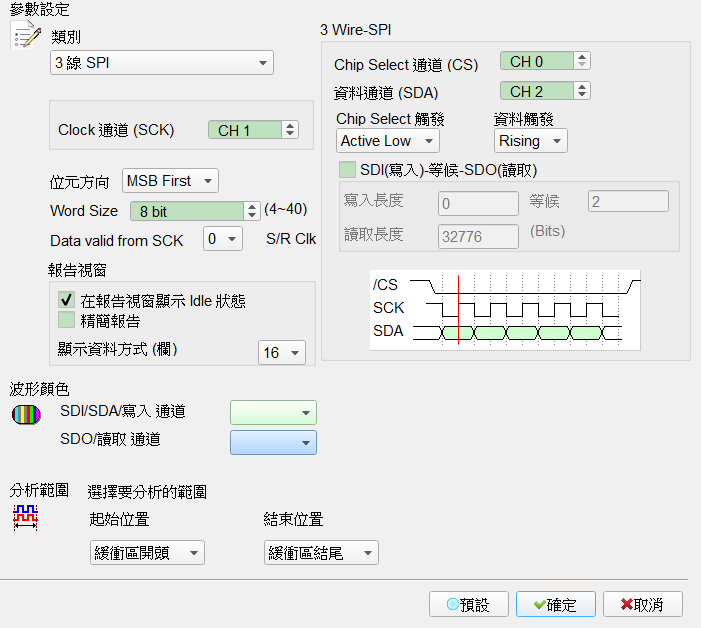This screenshot has height=628, width=701.
Task: Open SDI/SDA write channel color picker
Action: [x=273, y=412]
